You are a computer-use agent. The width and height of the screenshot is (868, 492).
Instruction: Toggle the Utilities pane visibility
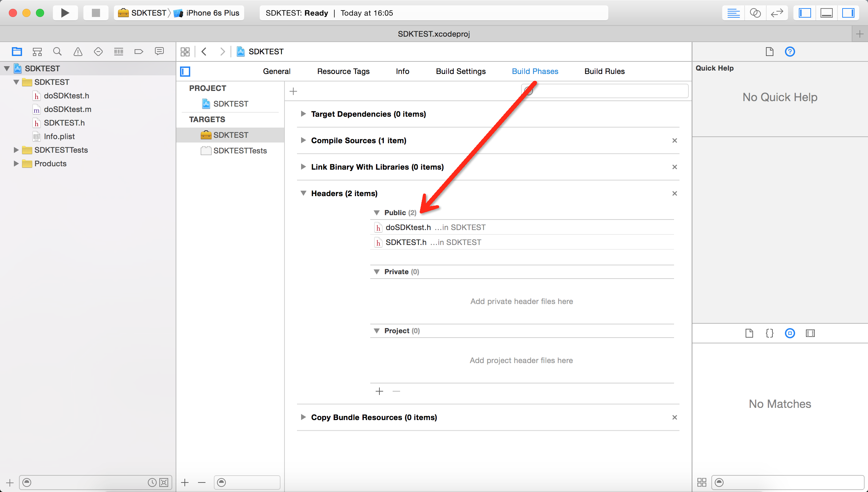pyautogui.click(x=848, y=13)
